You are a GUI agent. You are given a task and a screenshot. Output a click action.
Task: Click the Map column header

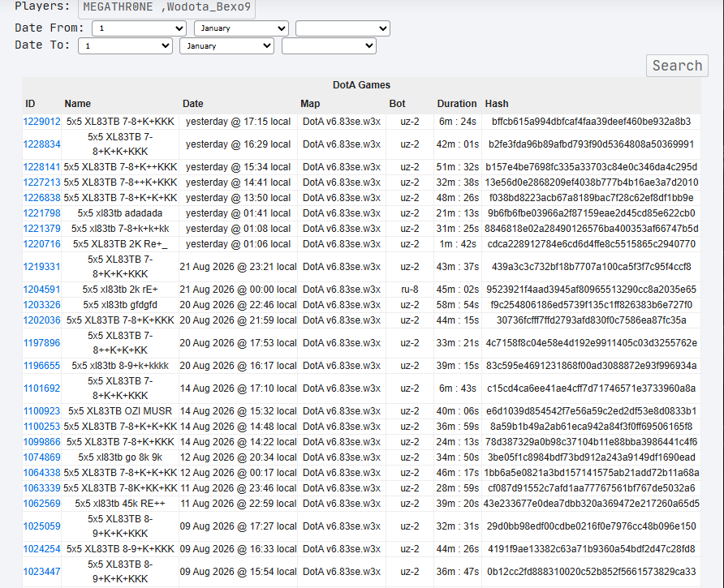pyautogui.click(x=310, y=103)
